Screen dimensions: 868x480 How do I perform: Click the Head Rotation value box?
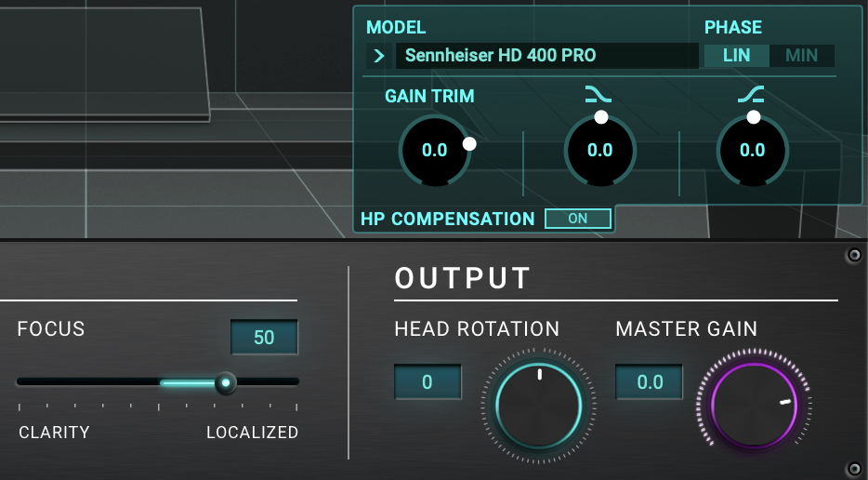(427, 381)
